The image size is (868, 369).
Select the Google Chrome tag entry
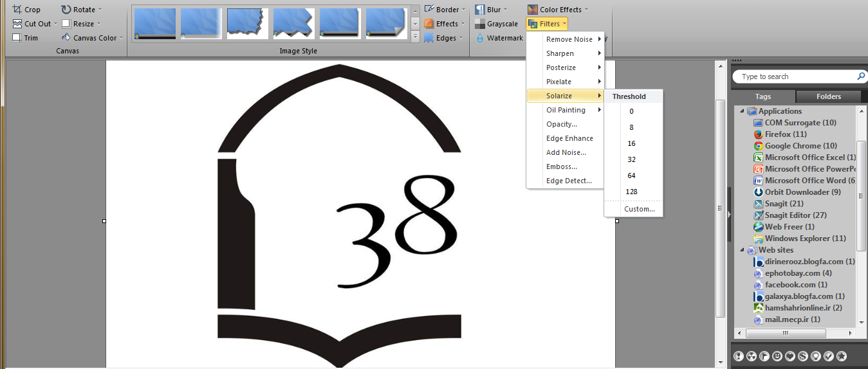click(x=800, y=146)
